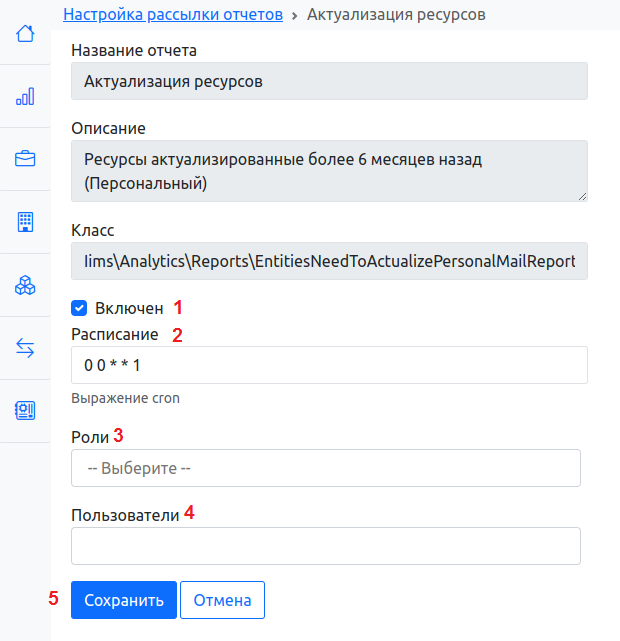Go to the Home sidebar icon
The width and height of the screenshot is (620, 641).
[25, 34]
